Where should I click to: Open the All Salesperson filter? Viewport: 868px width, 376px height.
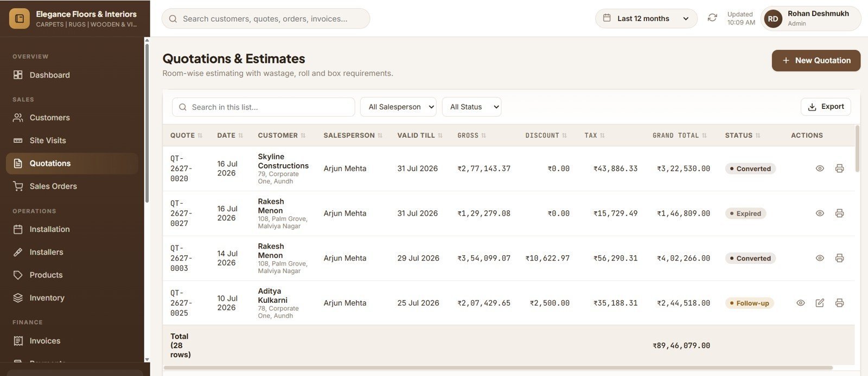point(398,107)
